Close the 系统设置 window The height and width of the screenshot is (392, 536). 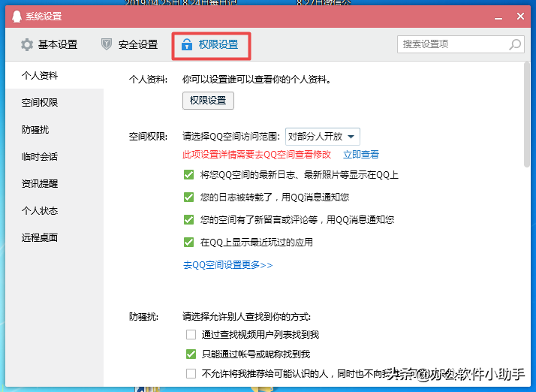click(520, 16)
